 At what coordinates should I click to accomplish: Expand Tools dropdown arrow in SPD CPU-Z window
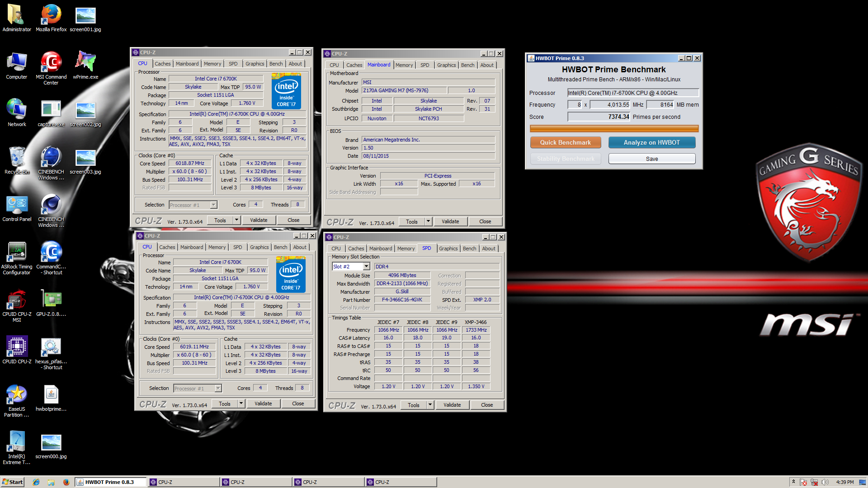tap(430, 405)
